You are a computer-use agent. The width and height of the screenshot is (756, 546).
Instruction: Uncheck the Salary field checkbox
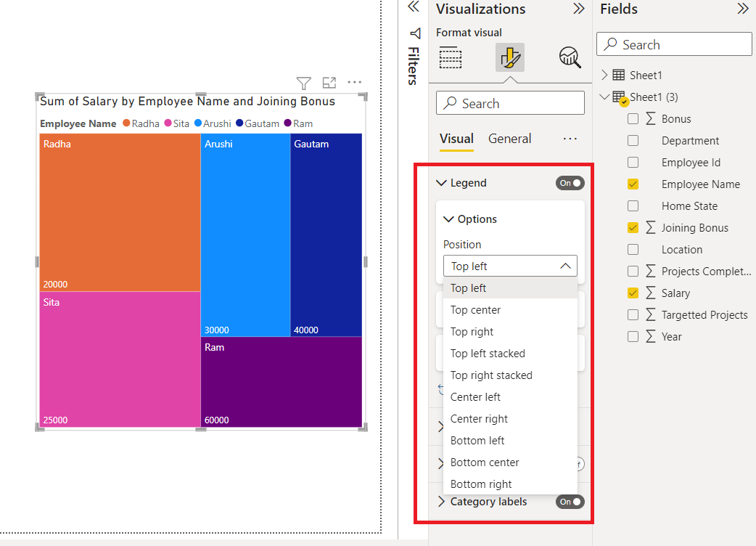tap(633, 293)
